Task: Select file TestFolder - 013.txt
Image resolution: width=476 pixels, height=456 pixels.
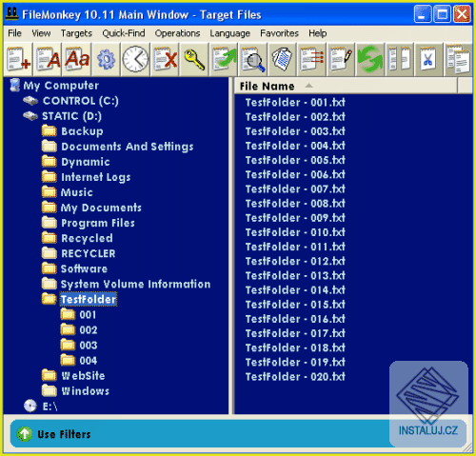Action: 295,276
